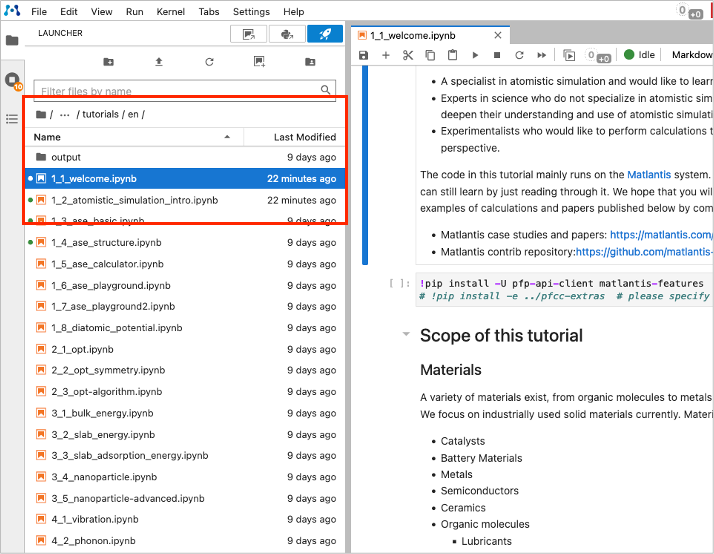This screenshot has width=714, height=554.
Task: Restart the kernel with the circular arrow icon
Action: coord(520,55)
